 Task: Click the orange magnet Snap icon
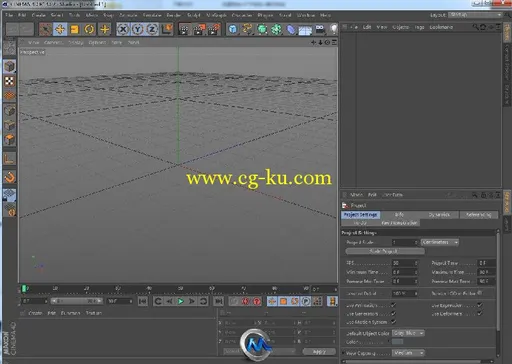(10, 177)
